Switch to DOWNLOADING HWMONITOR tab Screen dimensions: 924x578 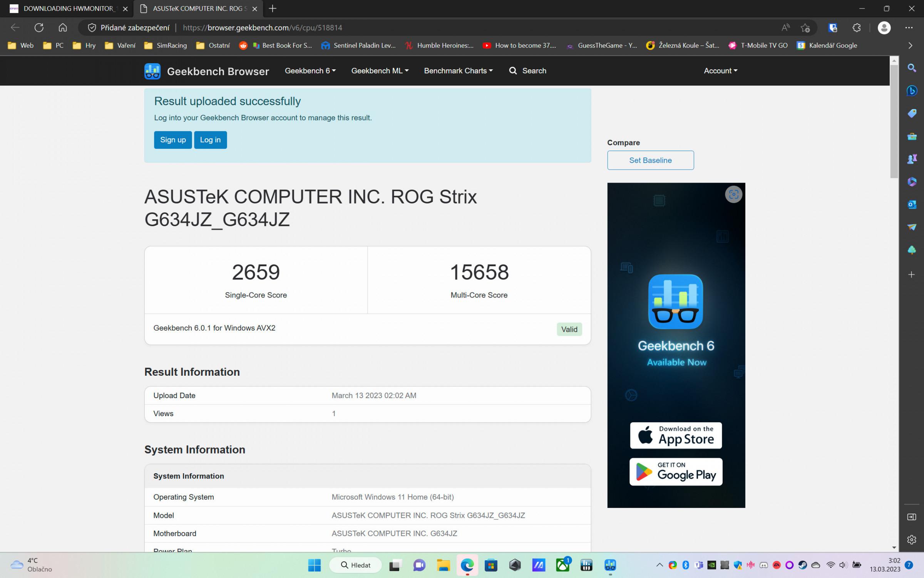[x=67, y=8]
